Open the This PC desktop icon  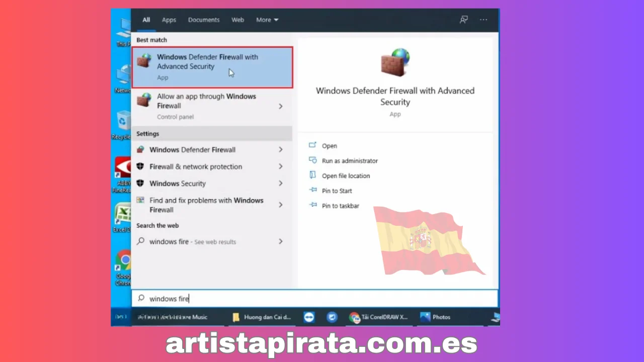(x=124, y=32)
